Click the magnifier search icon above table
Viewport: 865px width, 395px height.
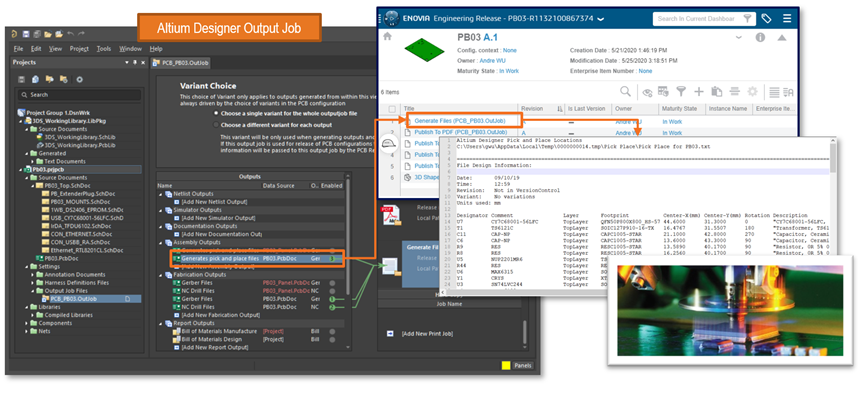coord(625,91)
